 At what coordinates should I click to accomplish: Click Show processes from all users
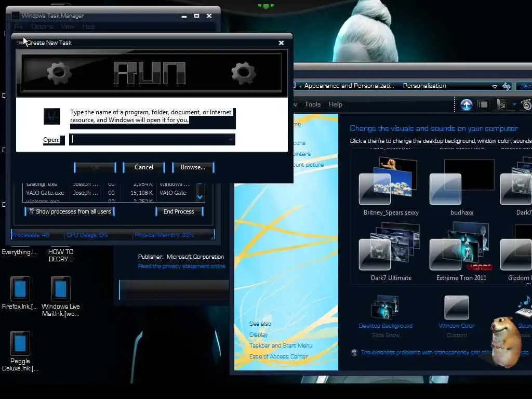(70, 211)
